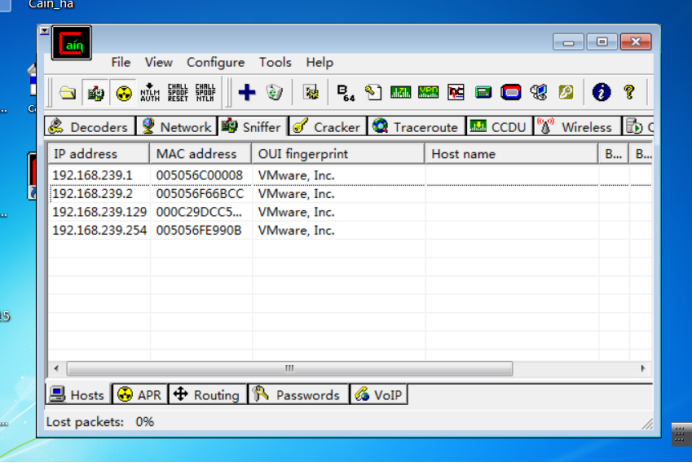Switch to the Network tab
Image resolution: width=692 pixels, height=463 pixels.
click(177, 127)
